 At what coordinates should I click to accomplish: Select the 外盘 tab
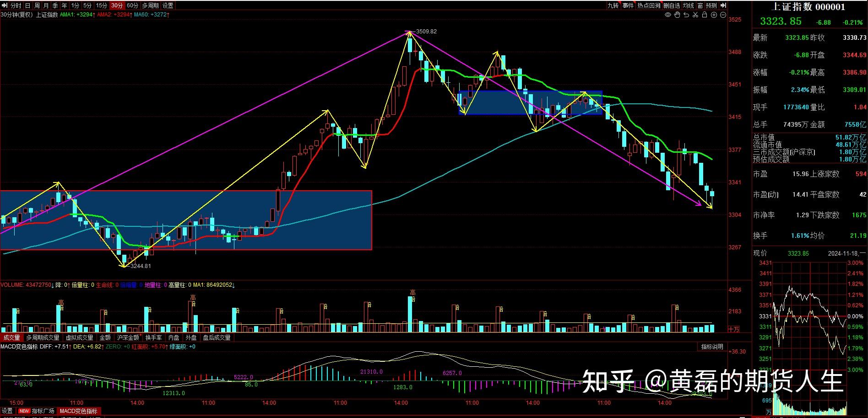(x=191, y=338)
